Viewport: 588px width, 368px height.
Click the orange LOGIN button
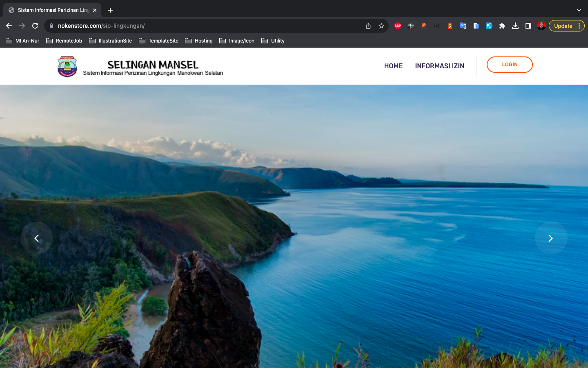[x=510, y=65]
